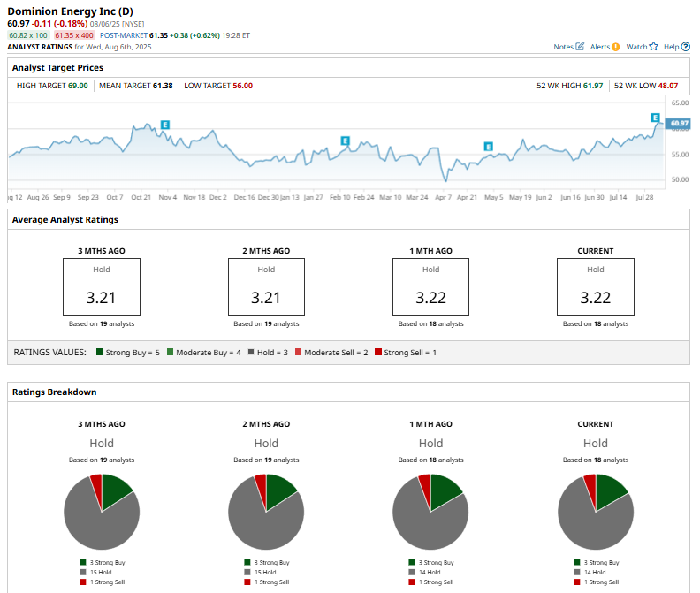
Task: Click the earnings E marker near Nov 4
Action: 165,125
